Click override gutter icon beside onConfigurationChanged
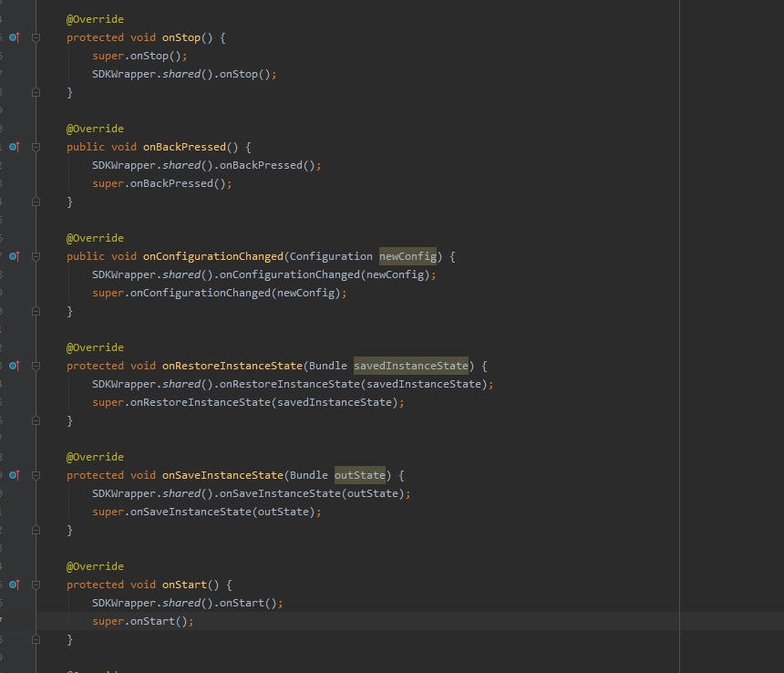 click(15, 256)
